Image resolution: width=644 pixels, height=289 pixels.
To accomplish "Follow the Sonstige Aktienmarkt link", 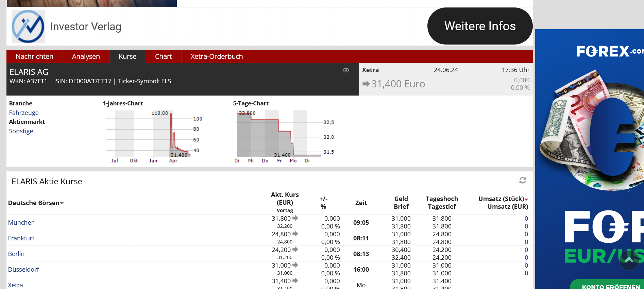I will (21, 131).
